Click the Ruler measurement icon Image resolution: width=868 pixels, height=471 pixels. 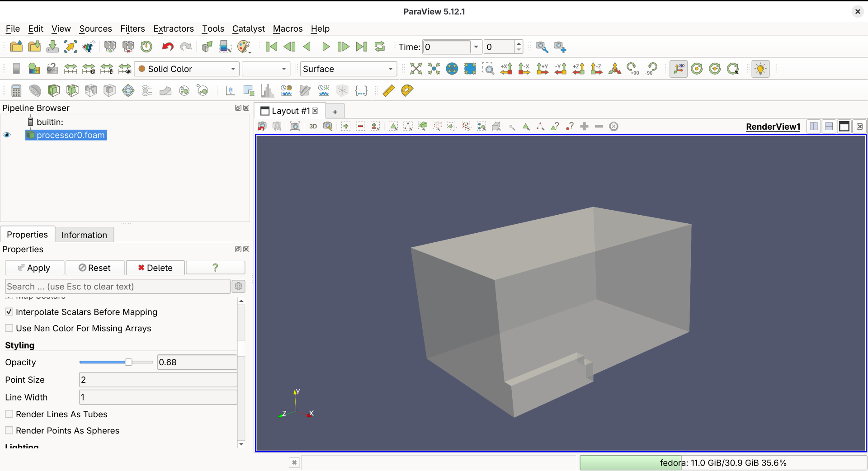click(388, 90)
